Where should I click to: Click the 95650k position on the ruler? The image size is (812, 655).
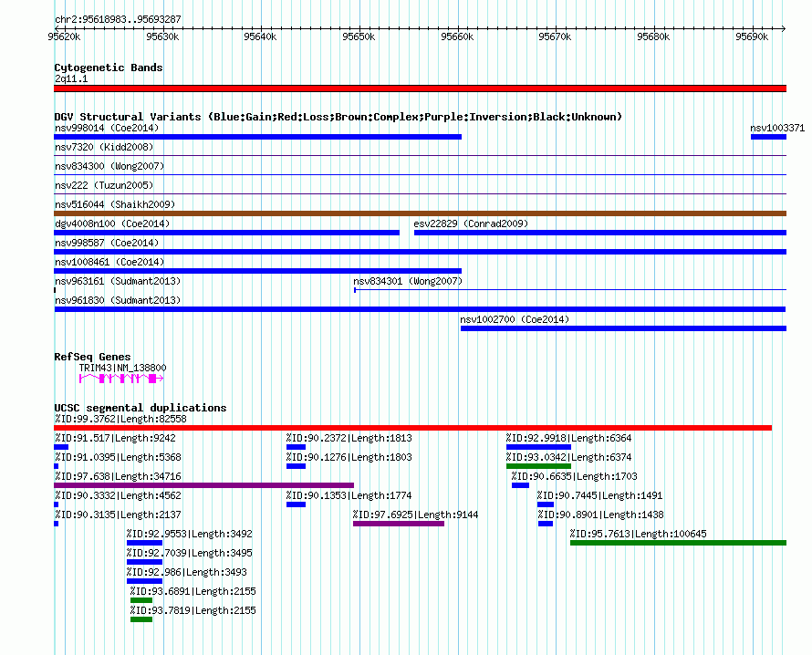(359, 36)
